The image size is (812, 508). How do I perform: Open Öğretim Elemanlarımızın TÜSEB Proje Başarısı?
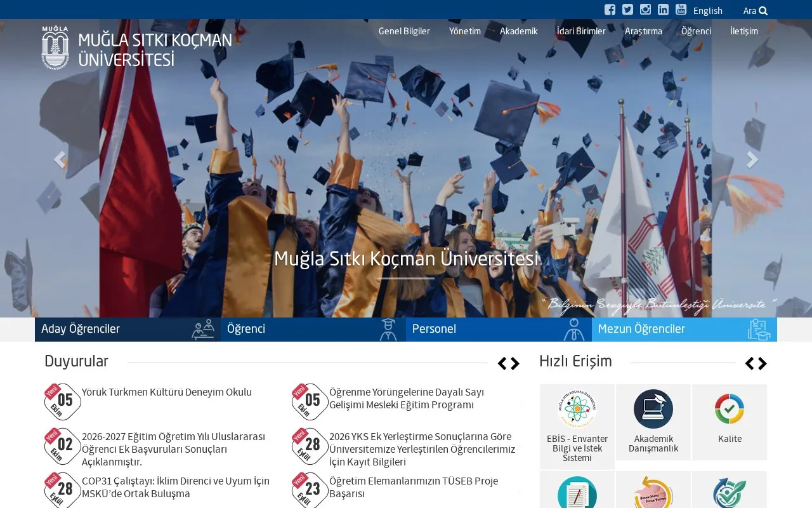click(414, 488)
